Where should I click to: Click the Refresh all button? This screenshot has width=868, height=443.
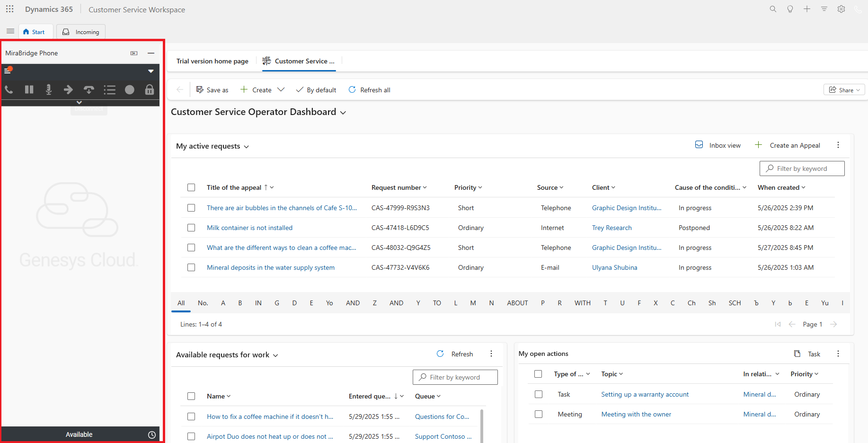coord(370,90)
